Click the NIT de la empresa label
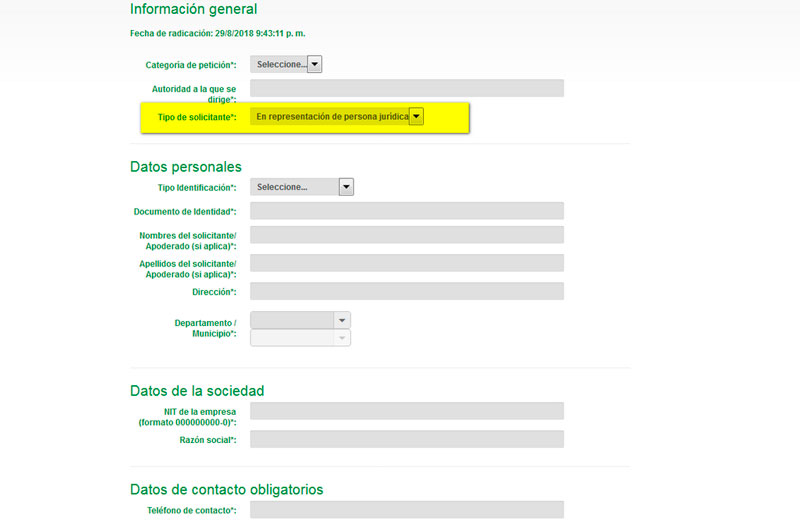 point(187,417)
